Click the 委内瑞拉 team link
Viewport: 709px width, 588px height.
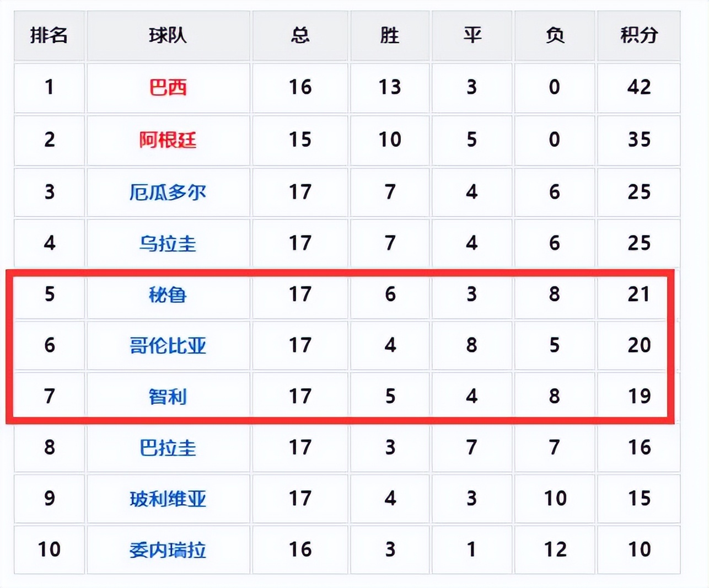click(168, 549)
